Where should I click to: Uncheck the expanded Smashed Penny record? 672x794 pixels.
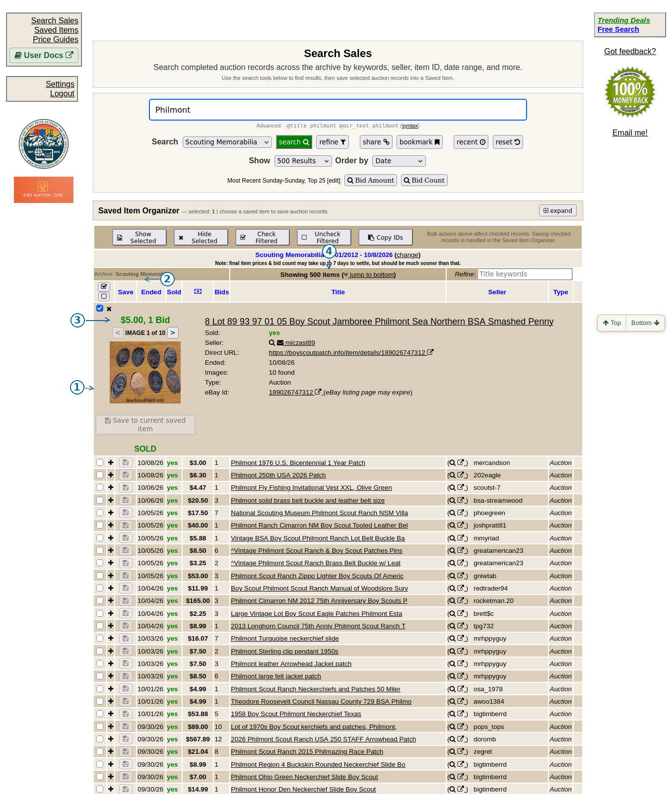[100, 308]
